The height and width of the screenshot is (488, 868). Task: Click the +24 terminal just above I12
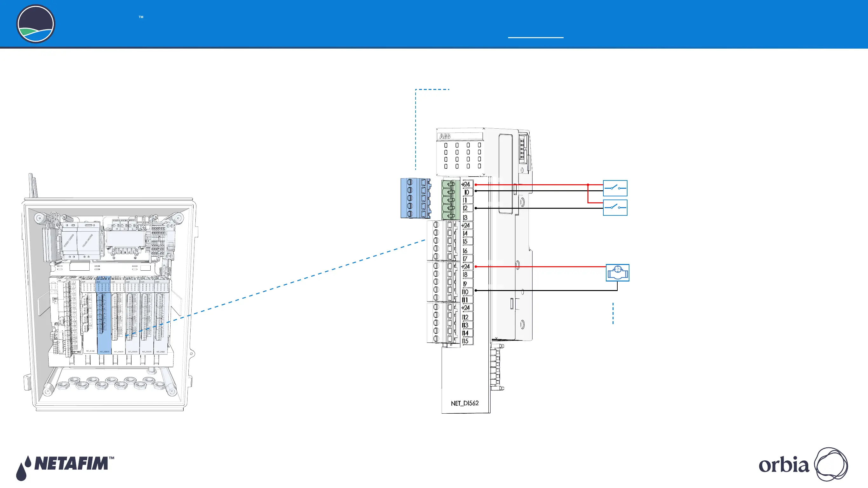pyautogui.click(x=467, y=307)
